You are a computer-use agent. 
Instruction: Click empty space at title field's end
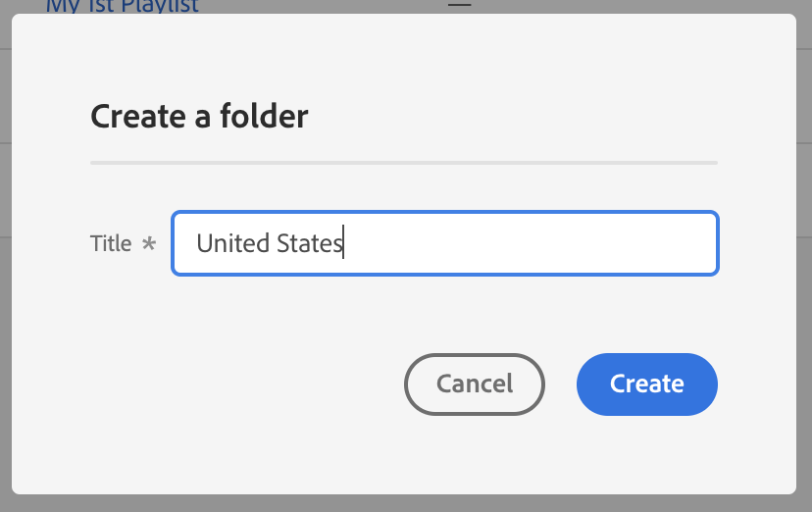pos(608,243)
